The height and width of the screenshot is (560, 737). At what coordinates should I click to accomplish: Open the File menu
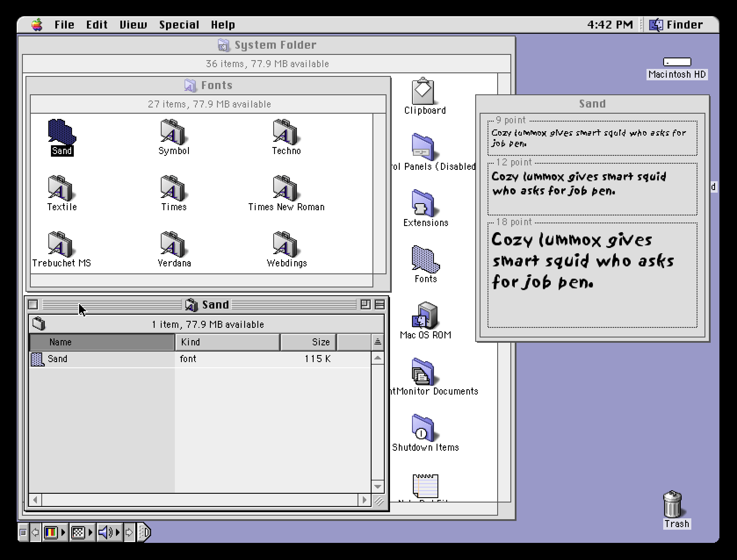64,25
